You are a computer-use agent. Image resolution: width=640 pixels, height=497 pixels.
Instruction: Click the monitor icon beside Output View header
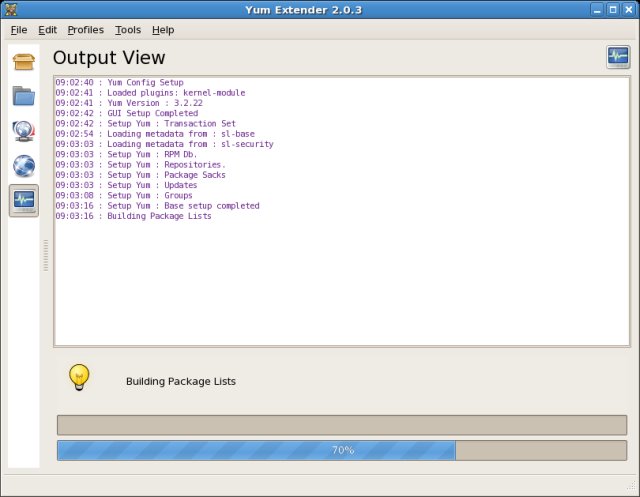[x=618, y=57]
